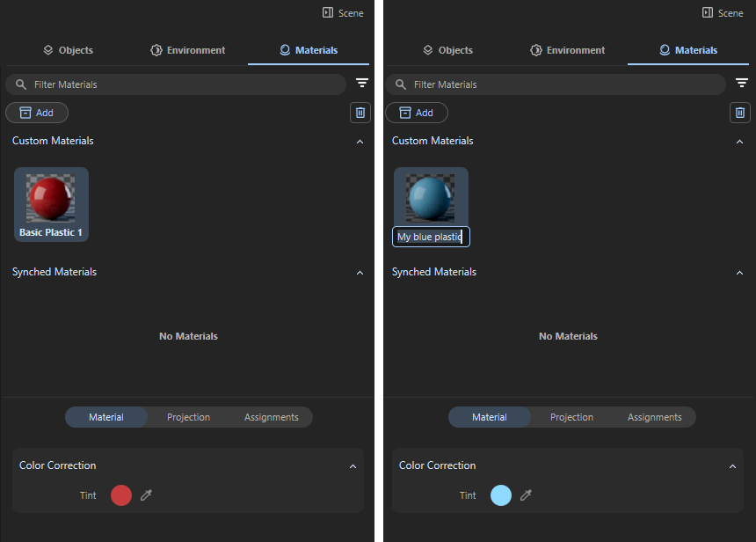Screen dimensions: 756x542
Task: Click the blue Tint color swatch
Action: [x=499, y=495]
